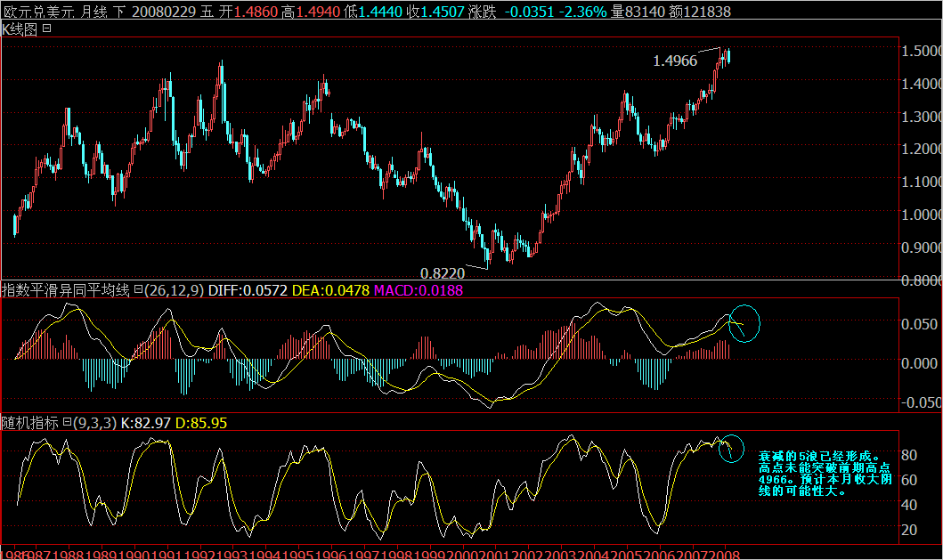Click the DIFF:0.0572 readout
Screen dimensions: 943x560
pyautogui.click(x=248, y=290)
